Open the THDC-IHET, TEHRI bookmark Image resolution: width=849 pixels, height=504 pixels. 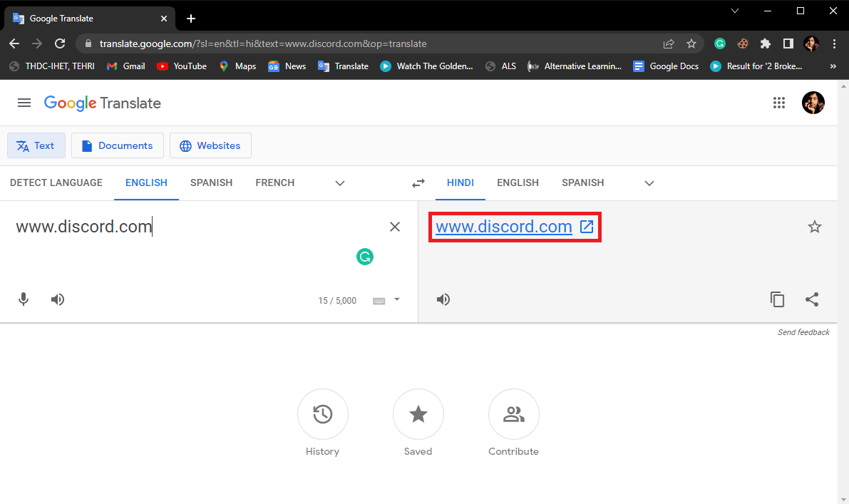pyautogui.click(x=52, y=66)
